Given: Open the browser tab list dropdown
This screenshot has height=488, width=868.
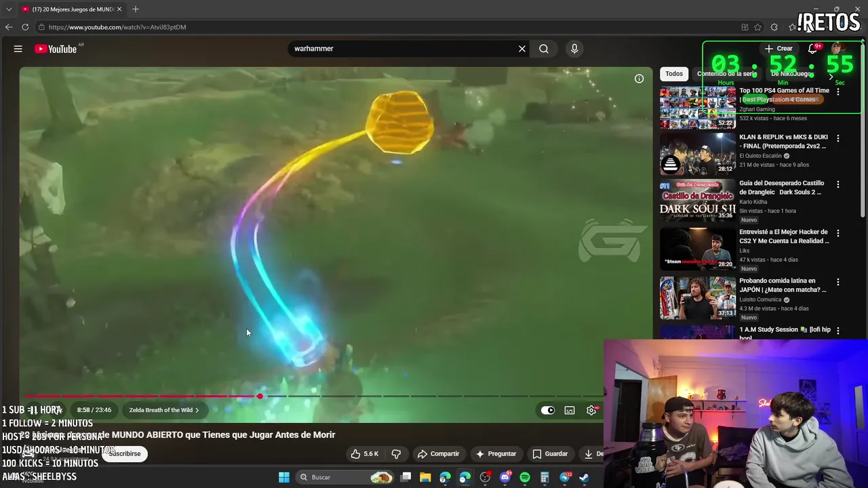Looking at the screenshot, I should (x=9, y=9).
